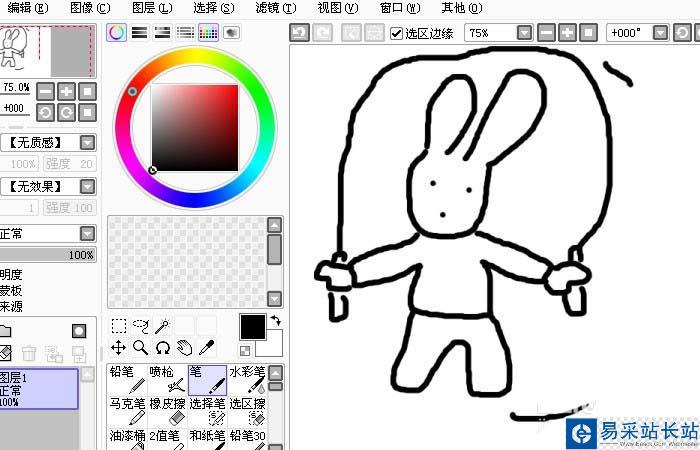Choose the 选择笔 selection pen
700x450 pixels.
click(x=208, y=411)
